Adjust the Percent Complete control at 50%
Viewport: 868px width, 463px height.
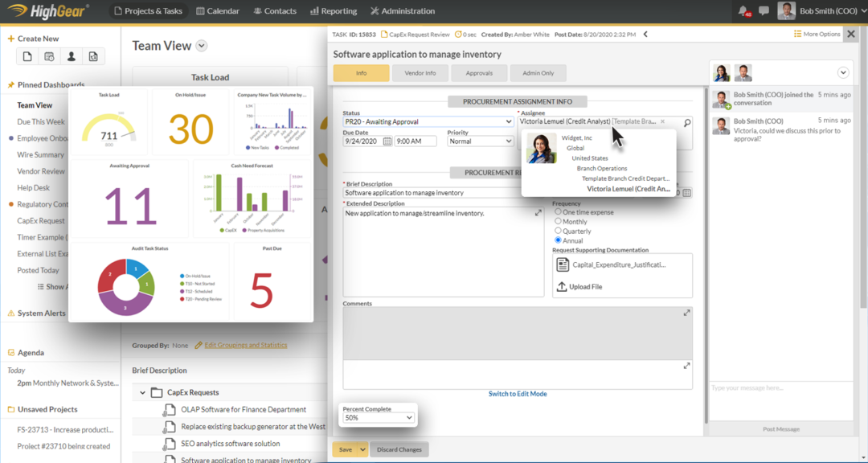[378, 418]
